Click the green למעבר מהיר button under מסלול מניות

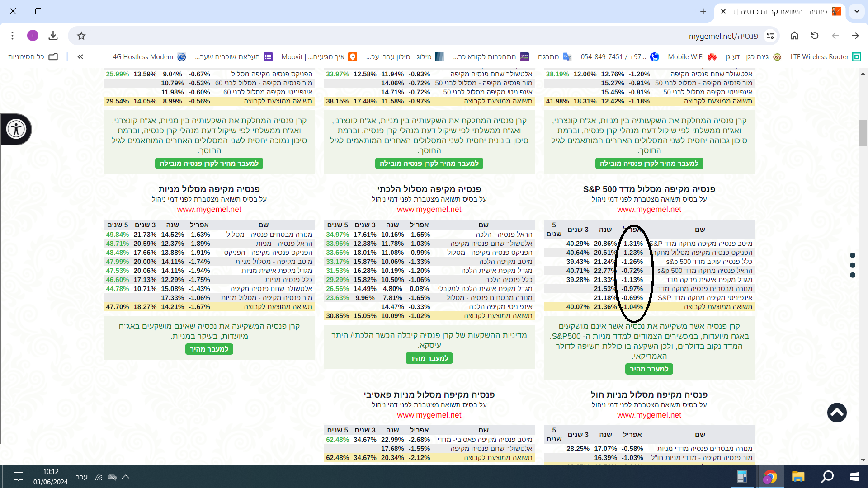[209, 349]
